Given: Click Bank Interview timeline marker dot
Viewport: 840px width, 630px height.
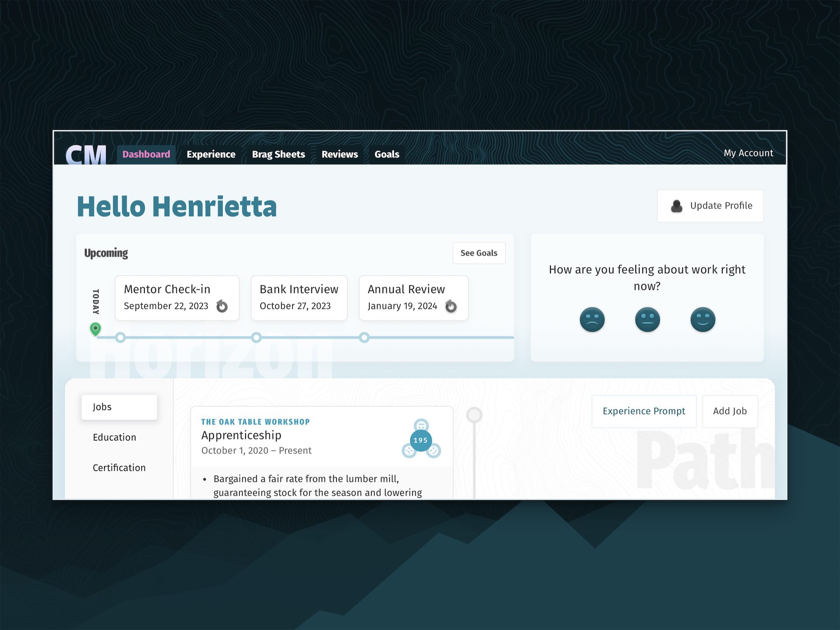Looking at the screenshot, I should (x=256, y=337).
